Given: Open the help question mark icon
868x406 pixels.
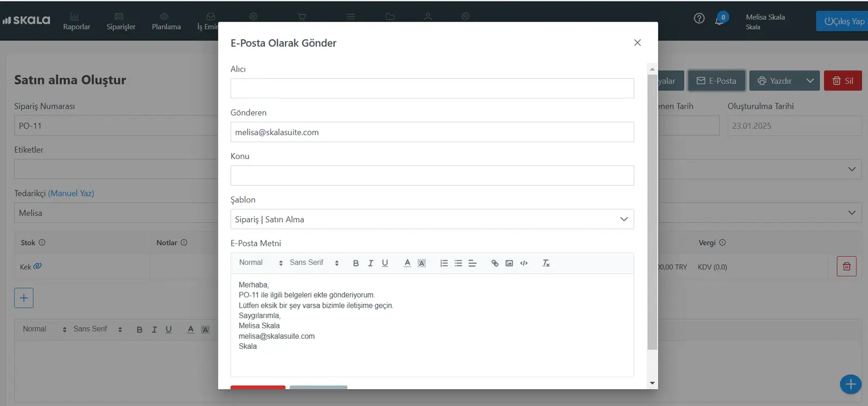Looking at the screenshot, I should pyautogui.click(x=699, y=18).
